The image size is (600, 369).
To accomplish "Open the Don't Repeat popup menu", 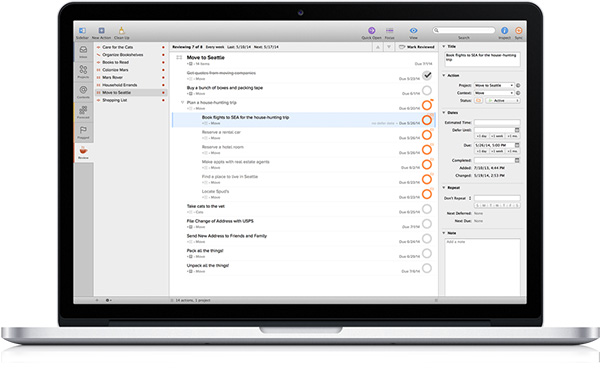I will pyautogui.click(x=458, y=198).
